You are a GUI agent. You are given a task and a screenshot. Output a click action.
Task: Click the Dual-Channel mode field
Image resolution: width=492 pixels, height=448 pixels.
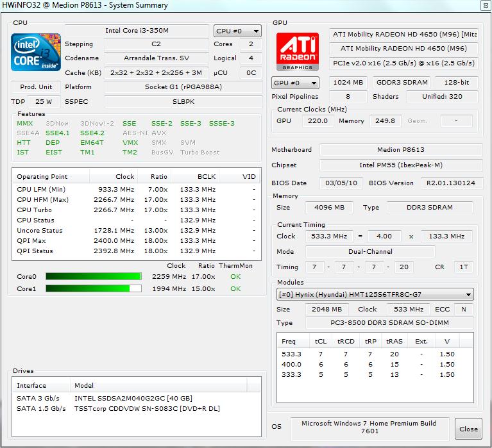click(370, 252)
